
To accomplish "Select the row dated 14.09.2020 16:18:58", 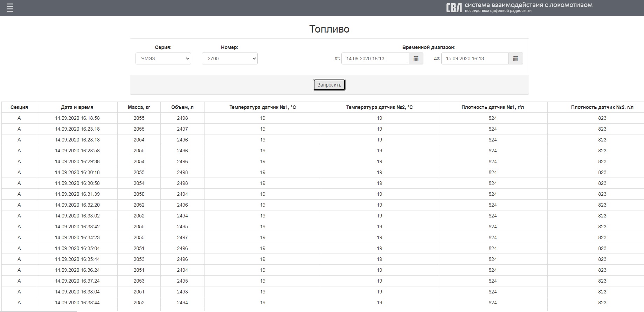I will (x=77, y=118).
